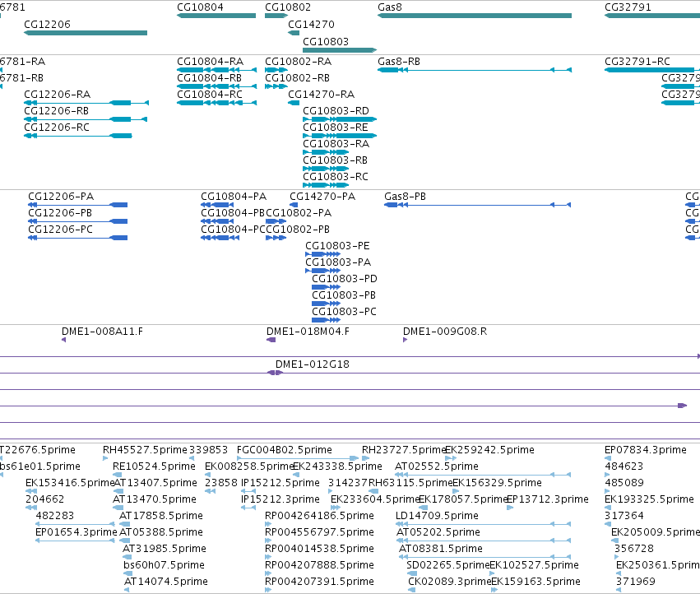Click EST EK259242.5prime
700x594 pixels.
point(451,459)
